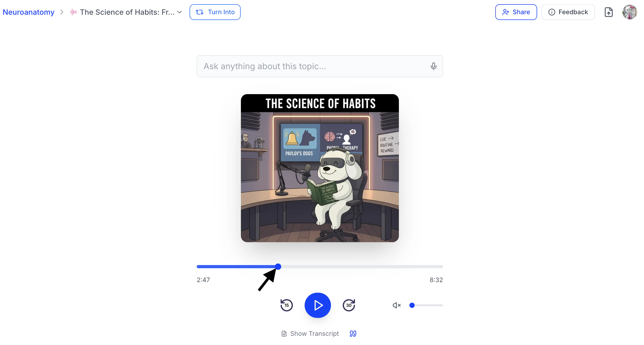Click the blue quote marks icon

point(353,334)
